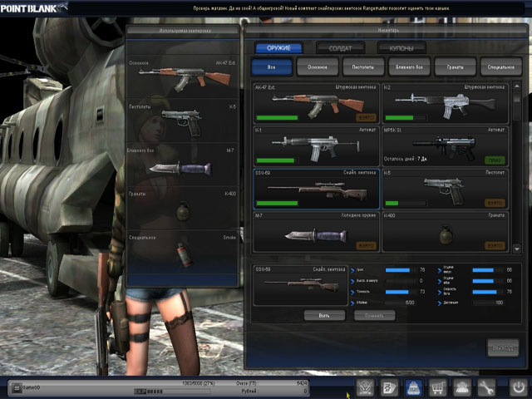Click the equipped grenade K-400 slot

click(x=182, y=208)
